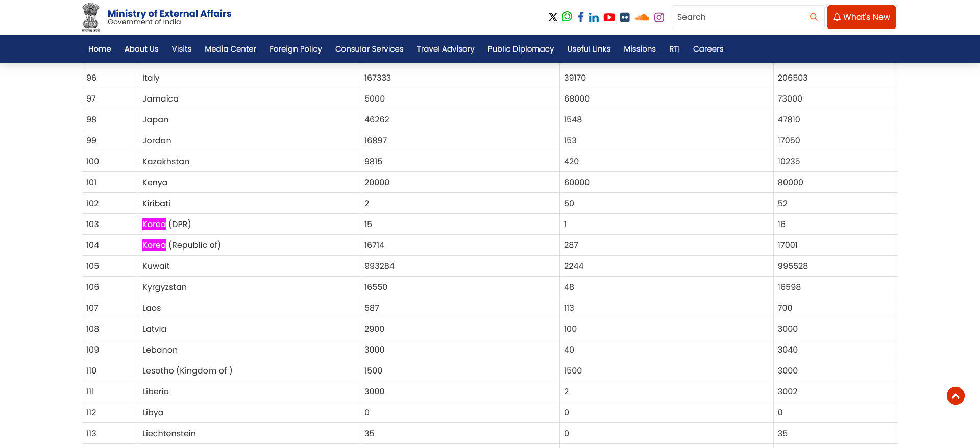The width and height of the screenshot is (980, 448).
Task: Click the value 167333 in Italy row
Action: click(x=378, y=78)
